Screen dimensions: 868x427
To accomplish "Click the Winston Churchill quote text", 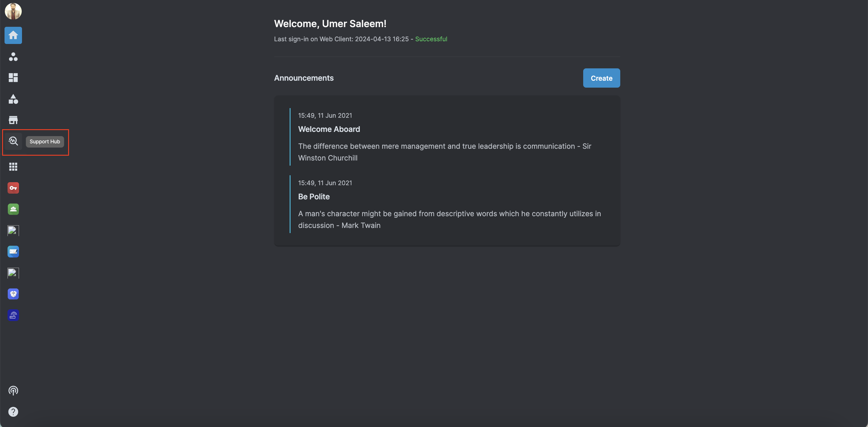I will coord(445,152).
